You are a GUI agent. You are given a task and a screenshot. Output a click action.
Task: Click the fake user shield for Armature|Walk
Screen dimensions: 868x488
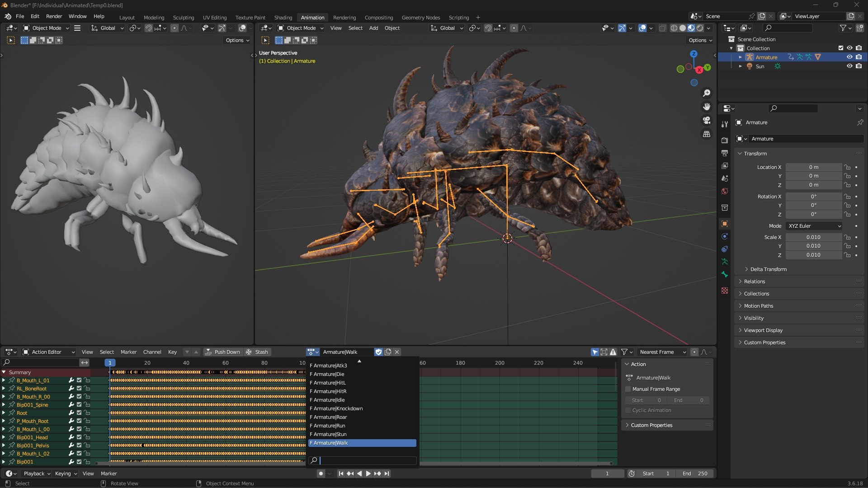(379, 352)
